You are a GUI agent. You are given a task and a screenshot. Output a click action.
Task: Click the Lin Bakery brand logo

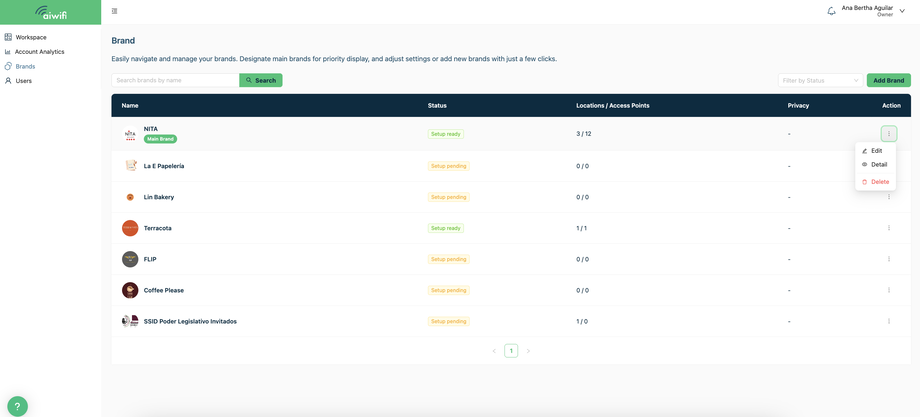(130, 197)
